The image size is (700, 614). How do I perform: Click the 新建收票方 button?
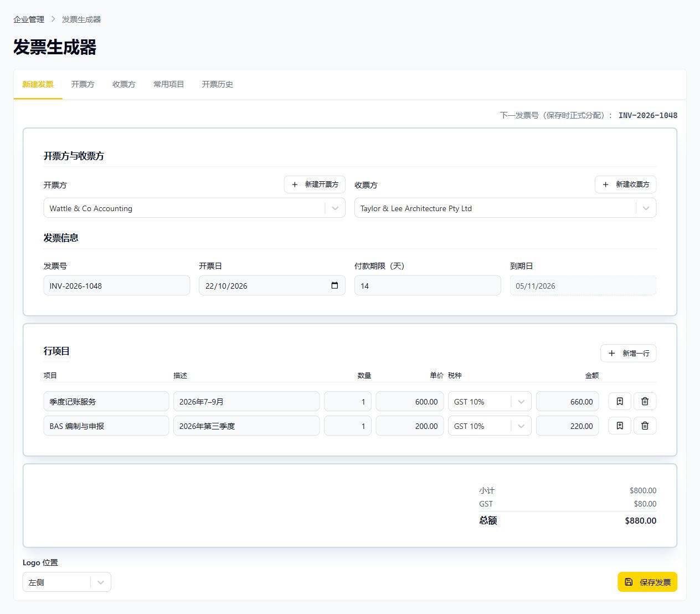click(626, 184)
